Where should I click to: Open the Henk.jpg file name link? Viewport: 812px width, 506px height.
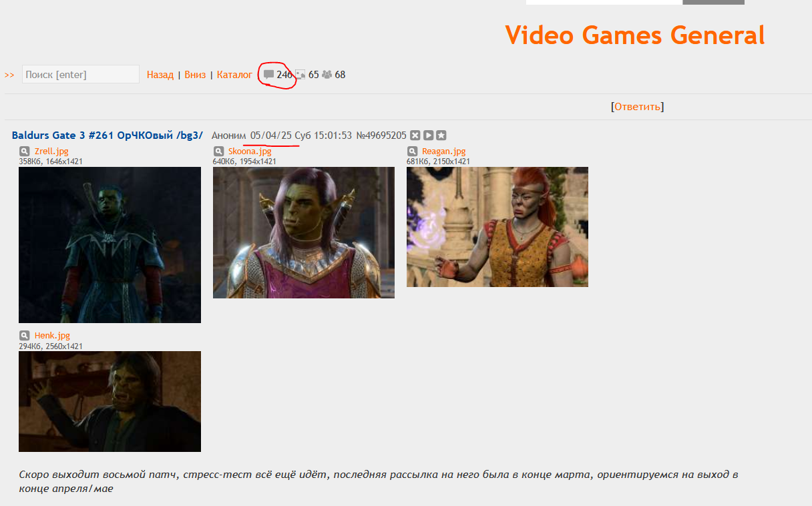(52, 336)
